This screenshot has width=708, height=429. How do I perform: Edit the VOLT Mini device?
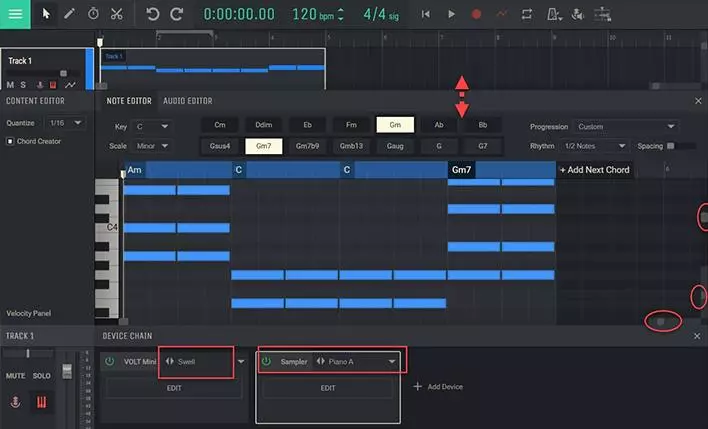174,388
